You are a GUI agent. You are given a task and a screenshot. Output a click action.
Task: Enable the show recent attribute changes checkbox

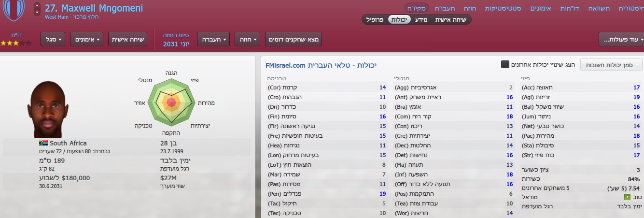[x=505, y=64]
